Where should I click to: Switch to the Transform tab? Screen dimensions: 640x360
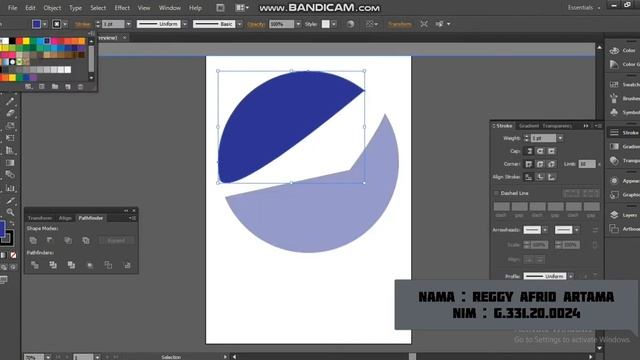tap(40, 218)
